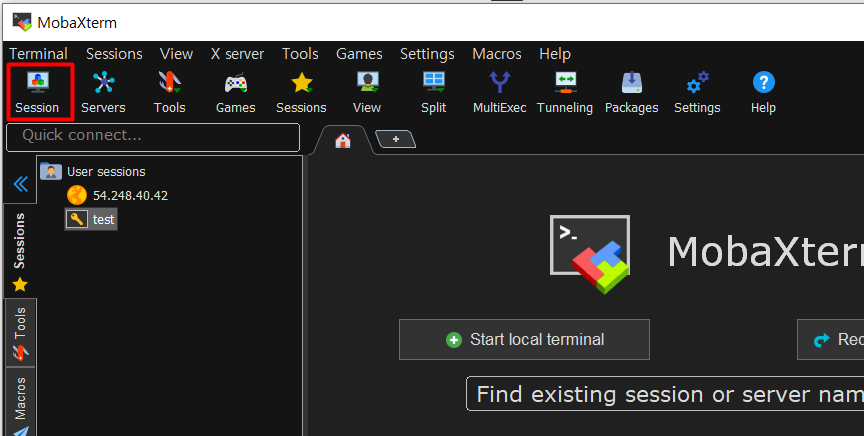The image size is (864, 436).
Task: Open the Servers toolbar button
Action: coord(103,92)
